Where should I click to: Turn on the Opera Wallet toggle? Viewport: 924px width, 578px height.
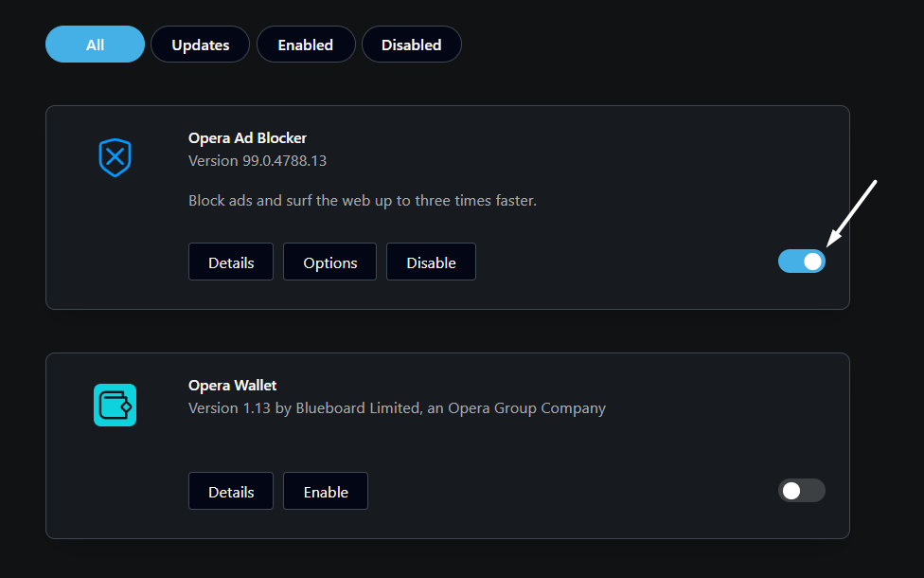click(802, 490)
